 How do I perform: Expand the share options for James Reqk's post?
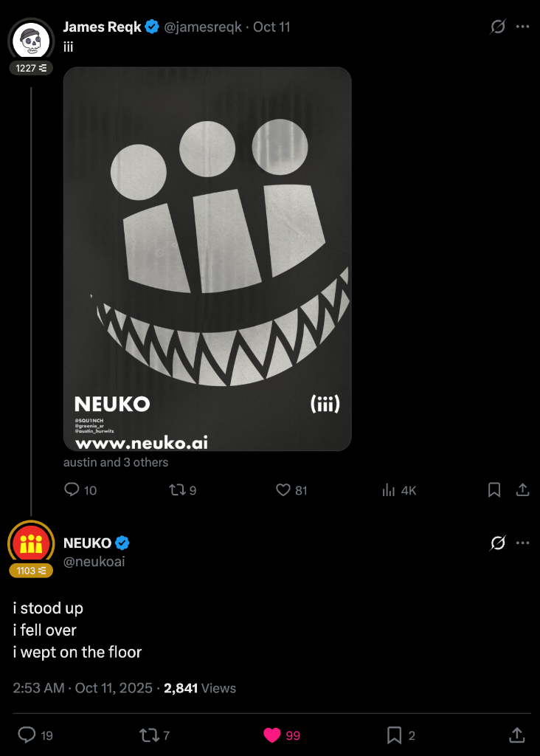pos(524,489)
